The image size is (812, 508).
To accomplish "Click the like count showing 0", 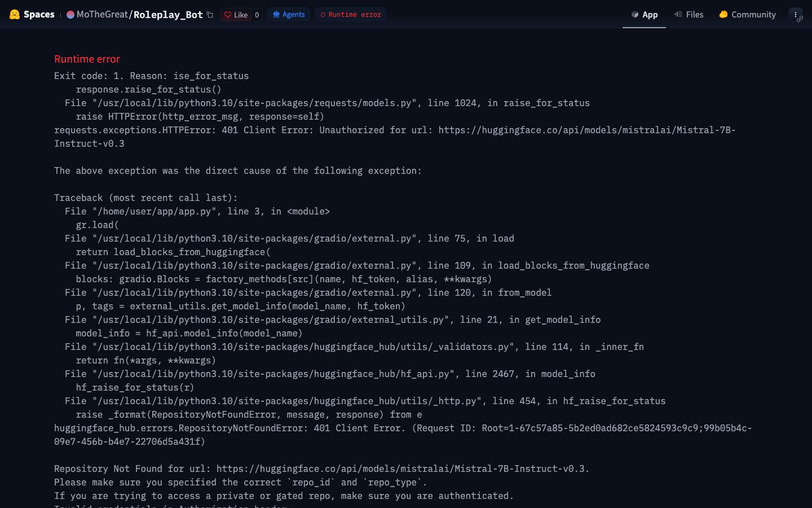I will [257, 15].
